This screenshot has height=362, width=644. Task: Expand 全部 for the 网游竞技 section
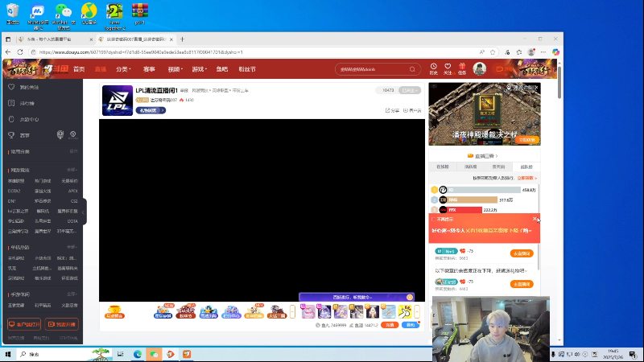[x=72, y=170]
